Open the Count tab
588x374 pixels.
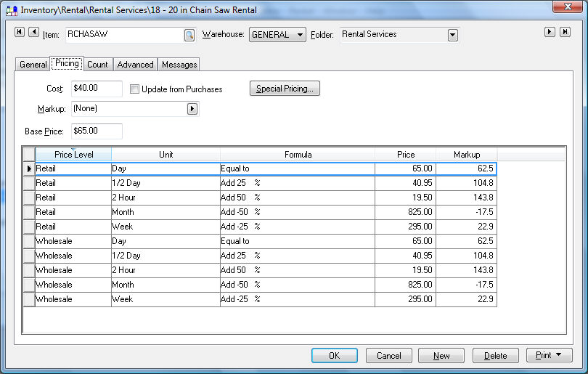click(x=97, y=65)
